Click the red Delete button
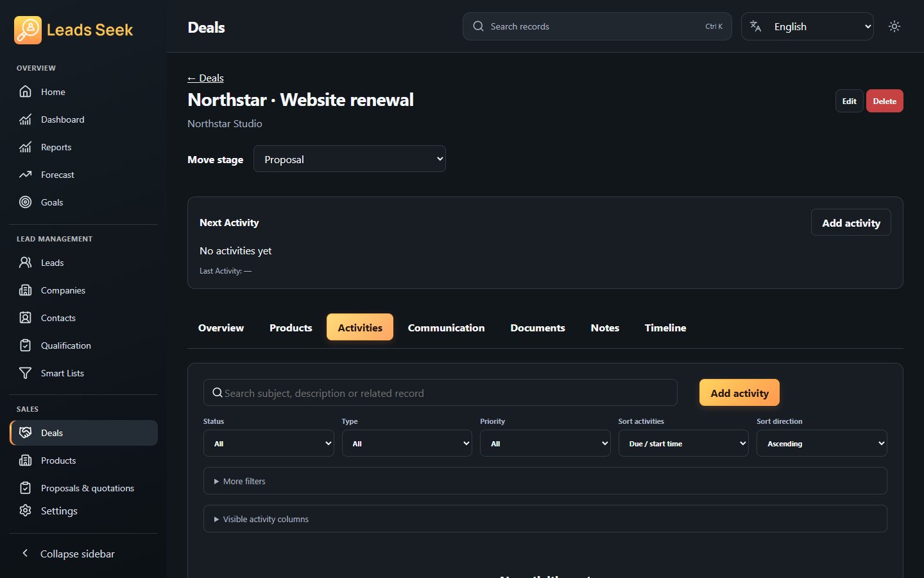 (885, 101)
